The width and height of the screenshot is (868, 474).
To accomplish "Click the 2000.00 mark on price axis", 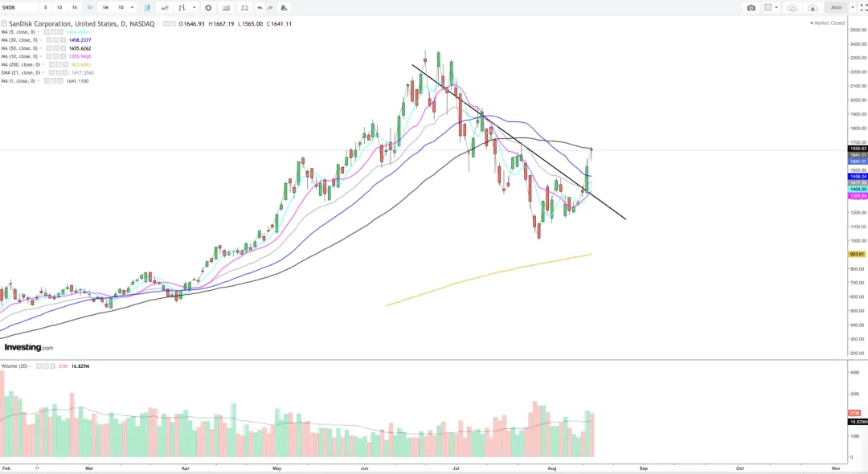I will pos(858,100).
